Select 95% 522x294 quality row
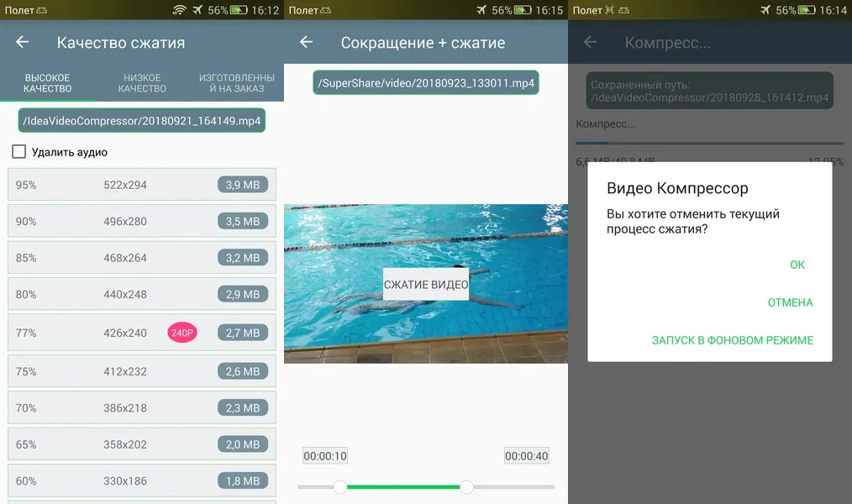Screen dimensions: 852x504 (142, 185)
